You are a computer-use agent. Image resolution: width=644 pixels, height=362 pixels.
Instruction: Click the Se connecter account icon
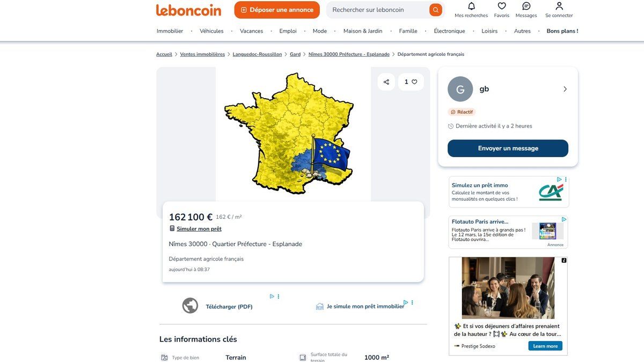point(558,5)
